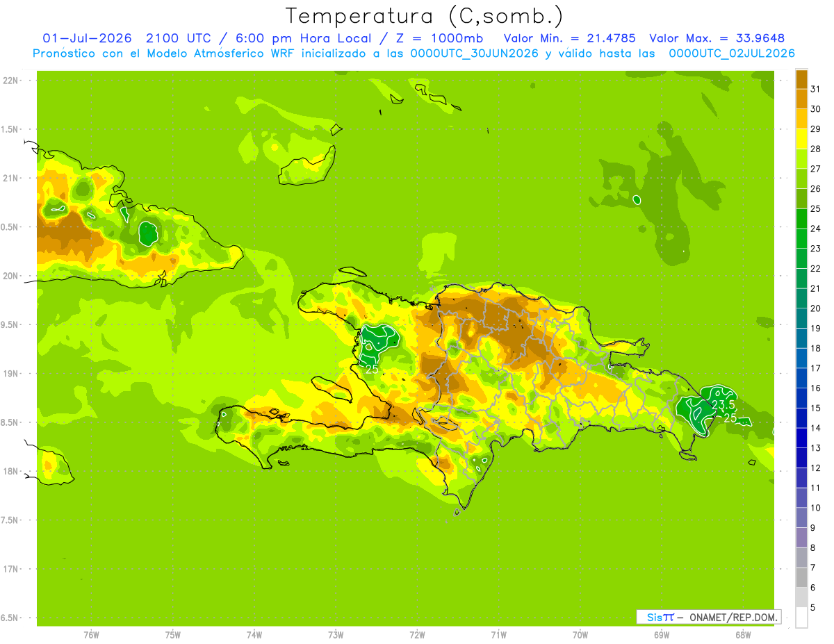
Task: Click the "8.5N" latitude tick label
Action: (10, 423)
